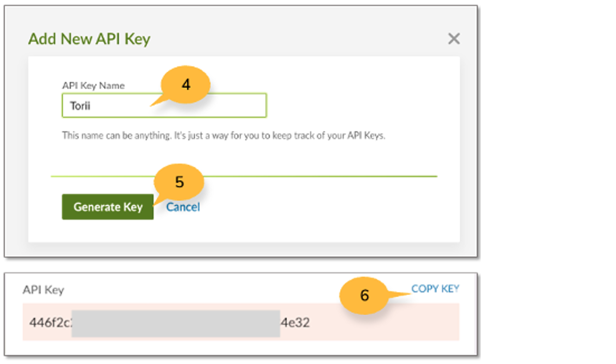Click the pink API key value box
This screenshot has width=616, height=364.
point(241,322)
